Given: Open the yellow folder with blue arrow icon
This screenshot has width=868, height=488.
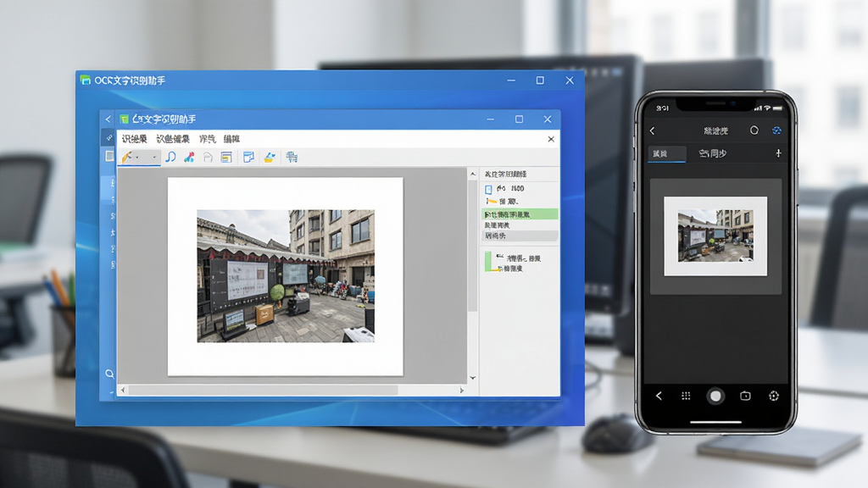Looking at the screenshot, I should point(270,158).
